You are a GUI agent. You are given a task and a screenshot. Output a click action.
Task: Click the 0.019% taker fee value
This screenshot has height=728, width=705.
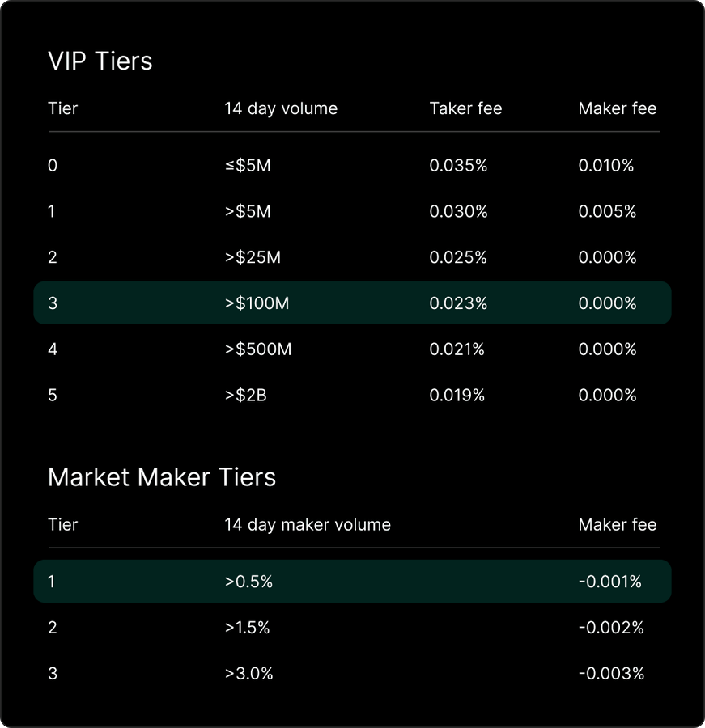click(457, 396)
